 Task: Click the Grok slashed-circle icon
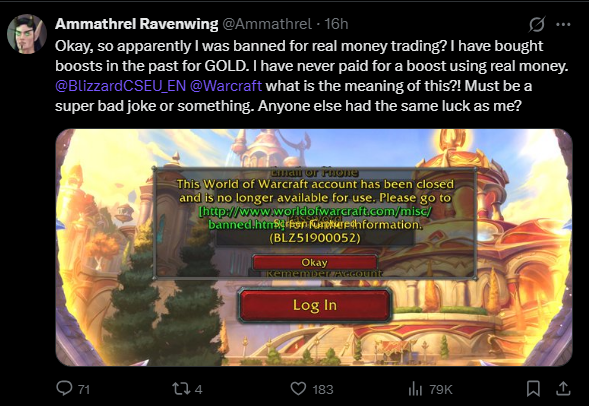tap(537, 24)
